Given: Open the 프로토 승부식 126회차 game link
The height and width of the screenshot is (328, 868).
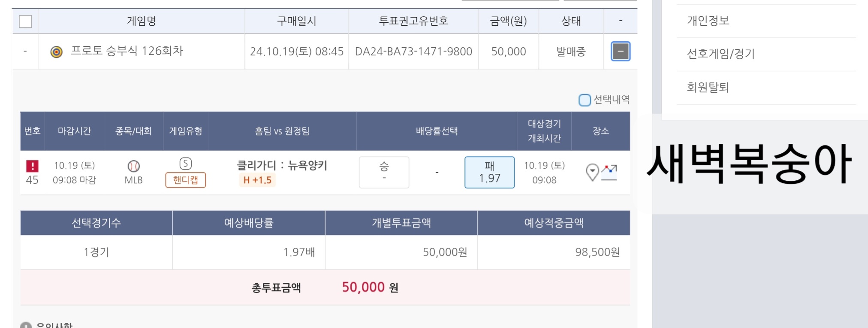Looking at the screenshot, I should pos(127,51).
